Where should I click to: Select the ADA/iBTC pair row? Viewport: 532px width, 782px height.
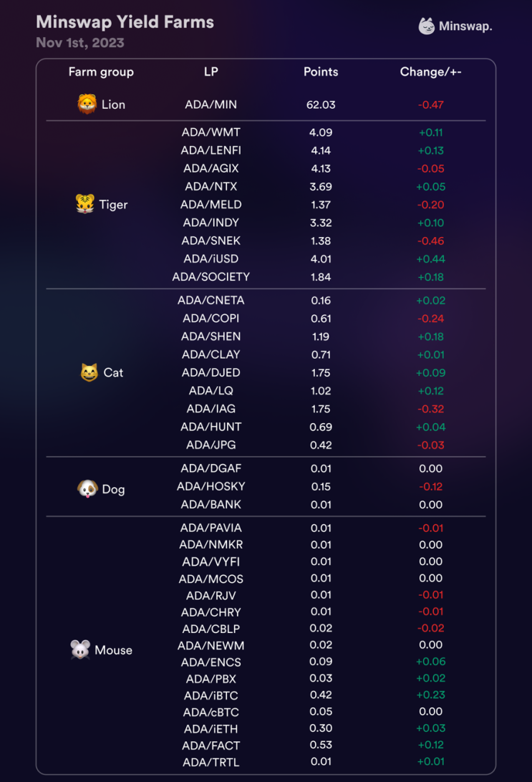(x=211, y=695)
